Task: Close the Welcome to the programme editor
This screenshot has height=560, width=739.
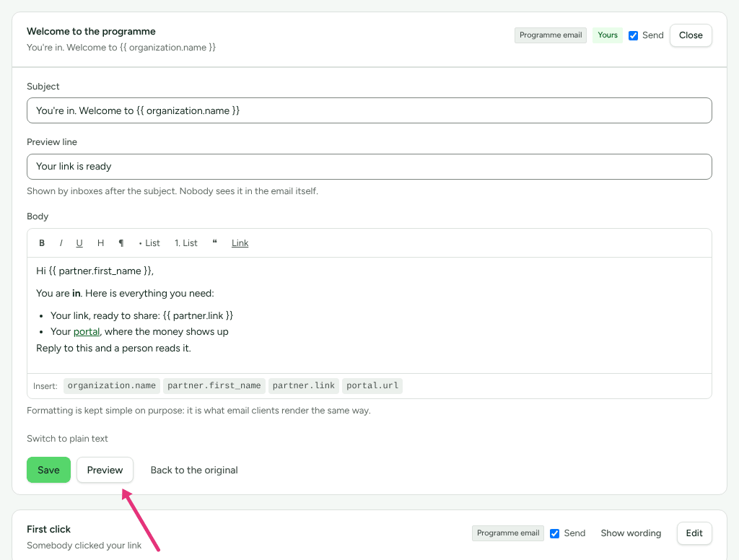Action: pos(691,35)
